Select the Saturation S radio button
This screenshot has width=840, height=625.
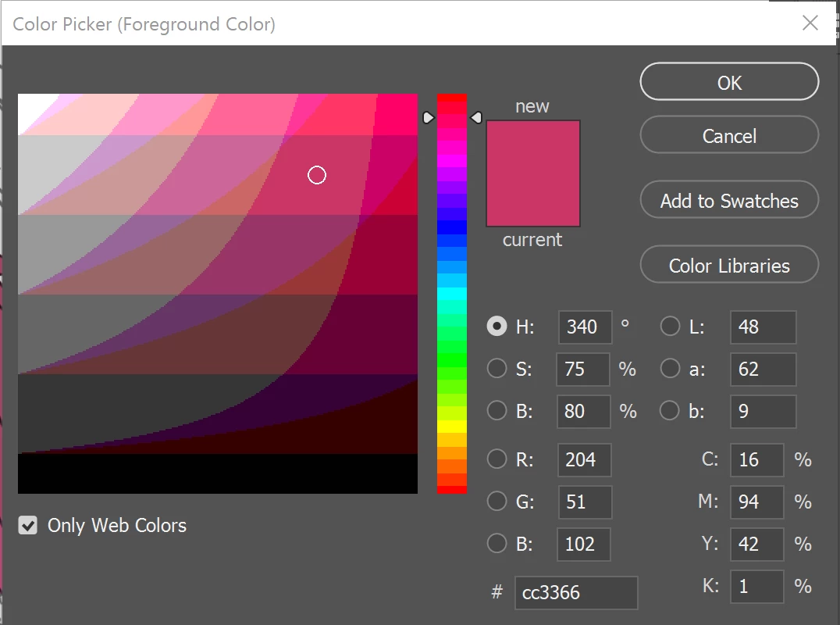pyautogui.click(x=497, y=368)
